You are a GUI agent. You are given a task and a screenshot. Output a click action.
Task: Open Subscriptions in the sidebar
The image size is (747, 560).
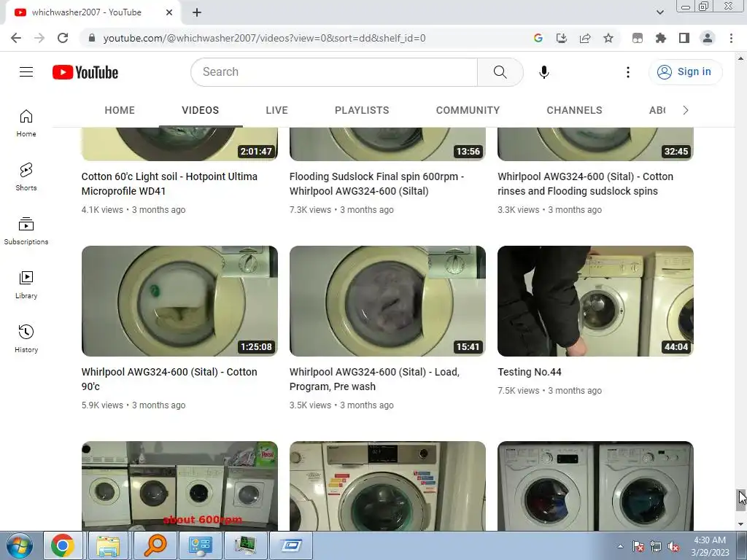coord(26,231)
